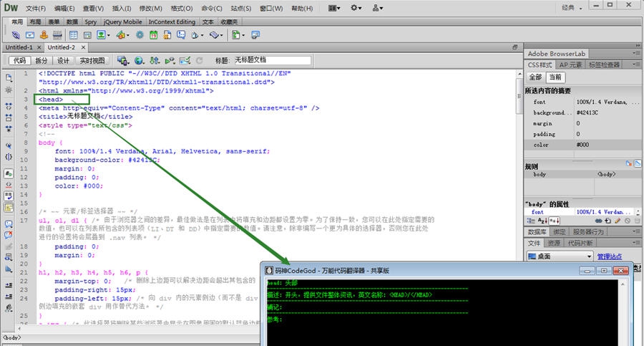Switch to Split view mode
Screen dimensions: 644x346
[42, 61]
